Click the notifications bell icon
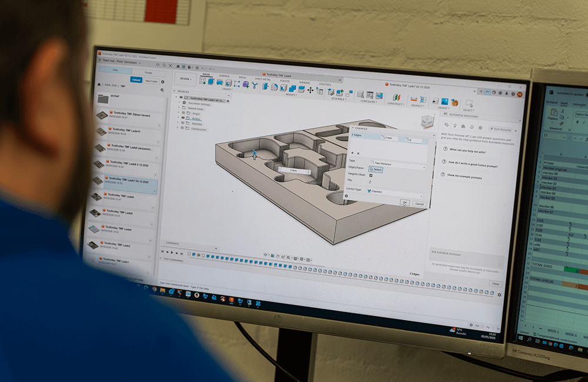The image size is (588, 382). [507, 93]
